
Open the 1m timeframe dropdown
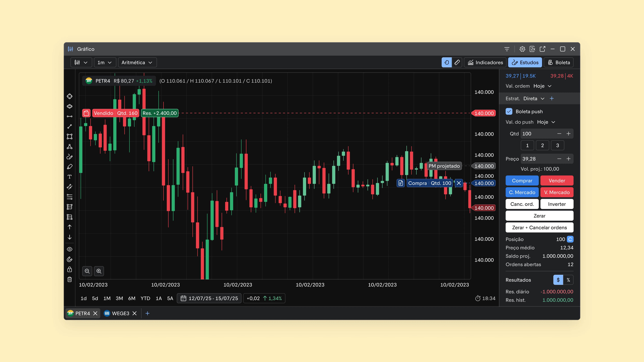pyautogui.click(x=105, y=62)
